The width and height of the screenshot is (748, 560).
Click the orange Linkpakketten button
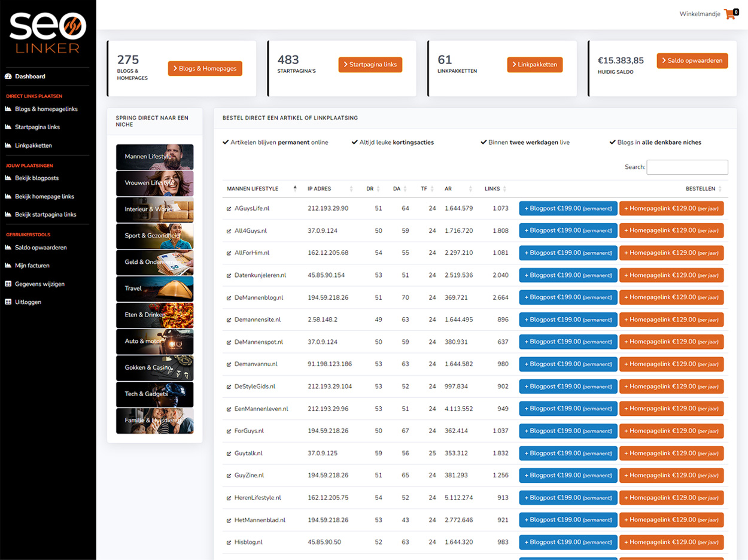(534, 65)
